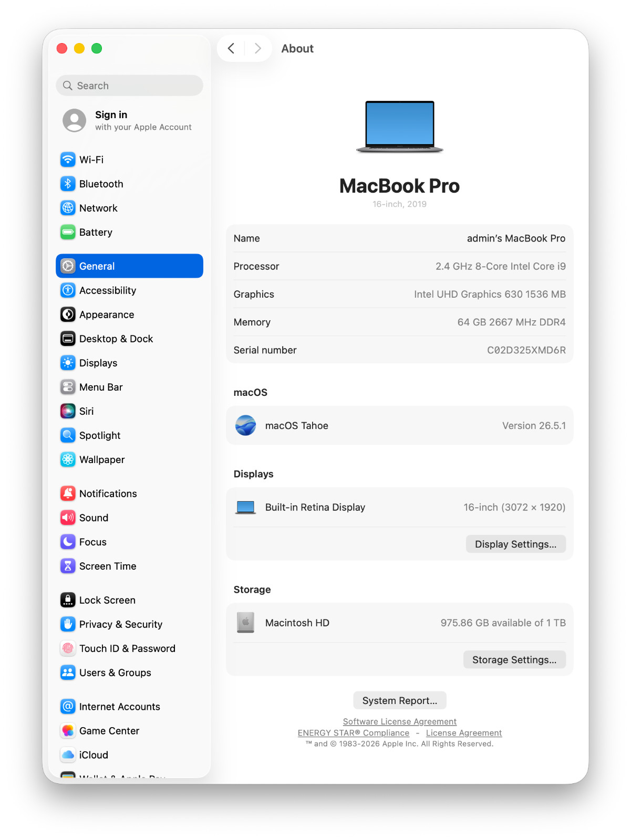Select the Wallpaper flower icon
The image size is (631, 840).
coord(68,459)
